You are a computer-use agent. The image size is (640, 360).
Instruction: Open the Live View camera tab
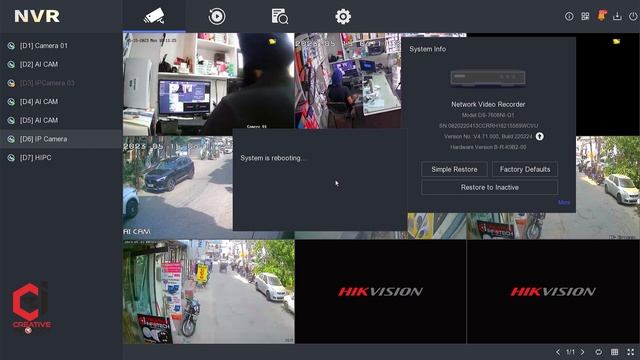(154, 16)
